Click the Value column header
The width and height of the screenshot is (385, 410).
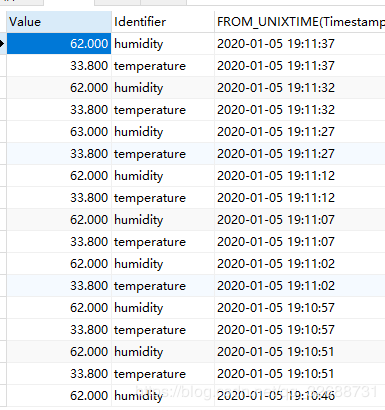59,22
